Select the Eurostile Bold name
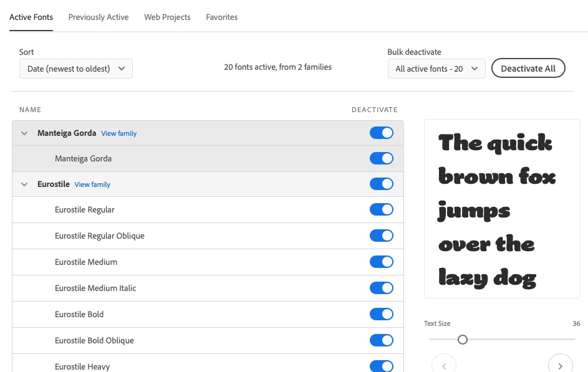Screen dimensions: 588x372 coord(79,314)
